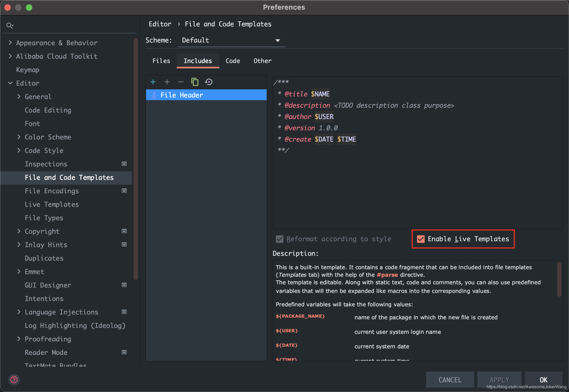
Task: Switch to the Code tab
Action: (234, 61)
